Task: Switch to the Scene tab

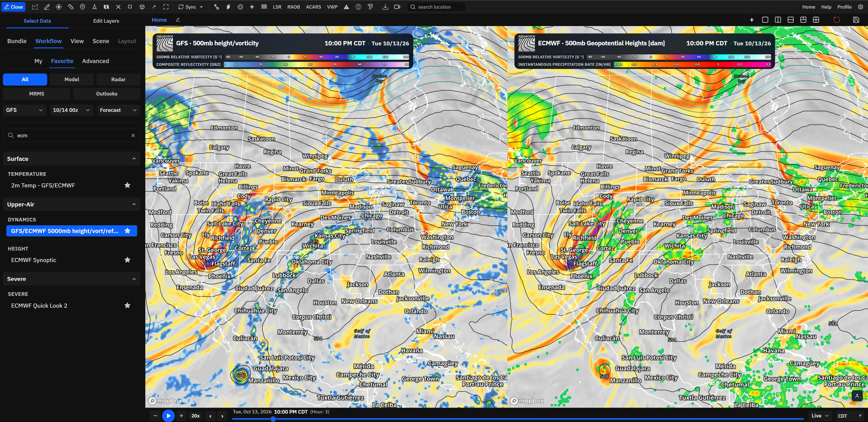Action: tap(101, 41)
